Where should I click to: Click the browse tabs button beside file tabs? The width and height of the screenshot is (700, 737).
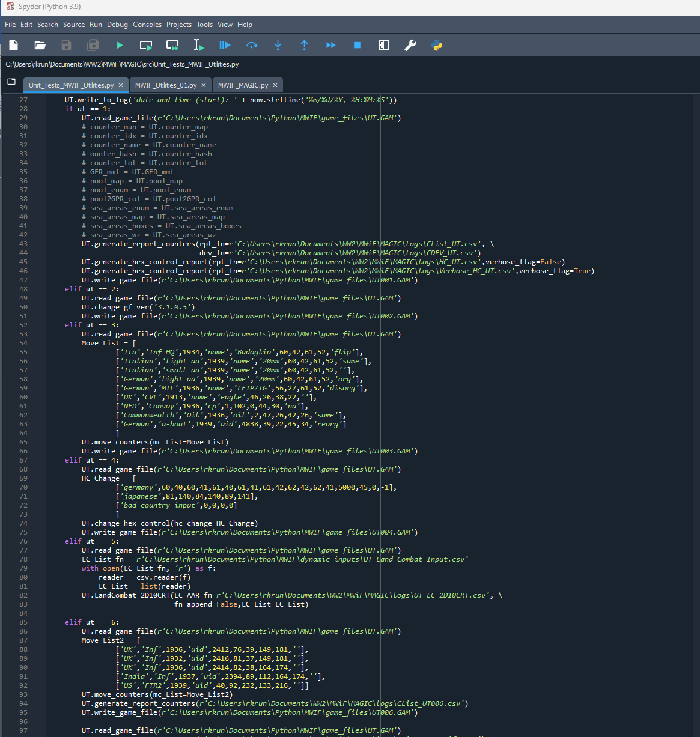(x=11, y=82)
